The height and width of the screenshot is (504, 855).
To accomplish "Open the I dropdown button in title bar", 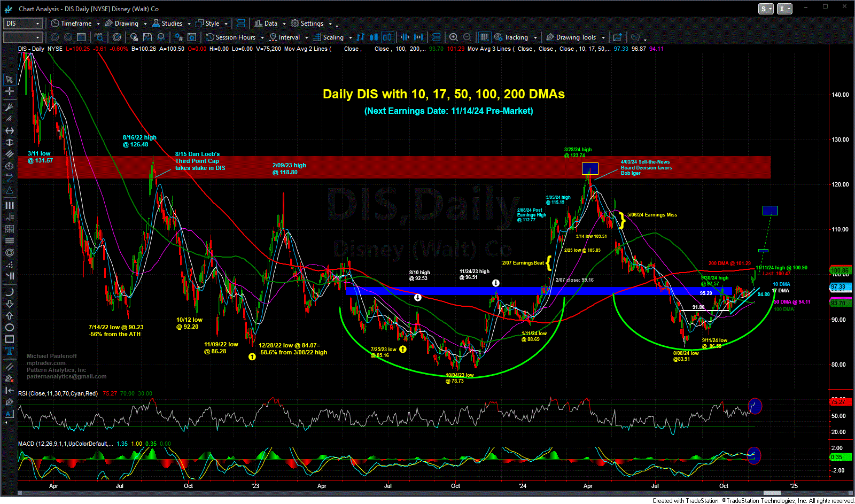I will [x=784, y=9].
